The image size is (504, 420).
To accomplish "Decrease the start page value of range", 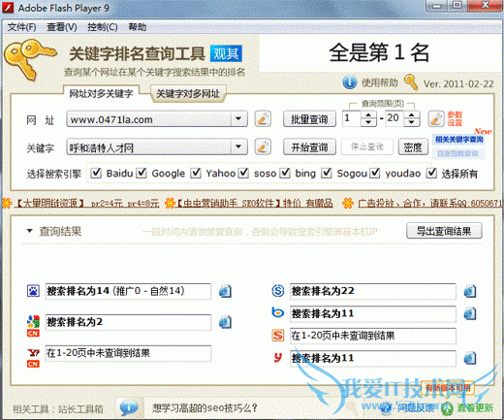I will (368, 122).
